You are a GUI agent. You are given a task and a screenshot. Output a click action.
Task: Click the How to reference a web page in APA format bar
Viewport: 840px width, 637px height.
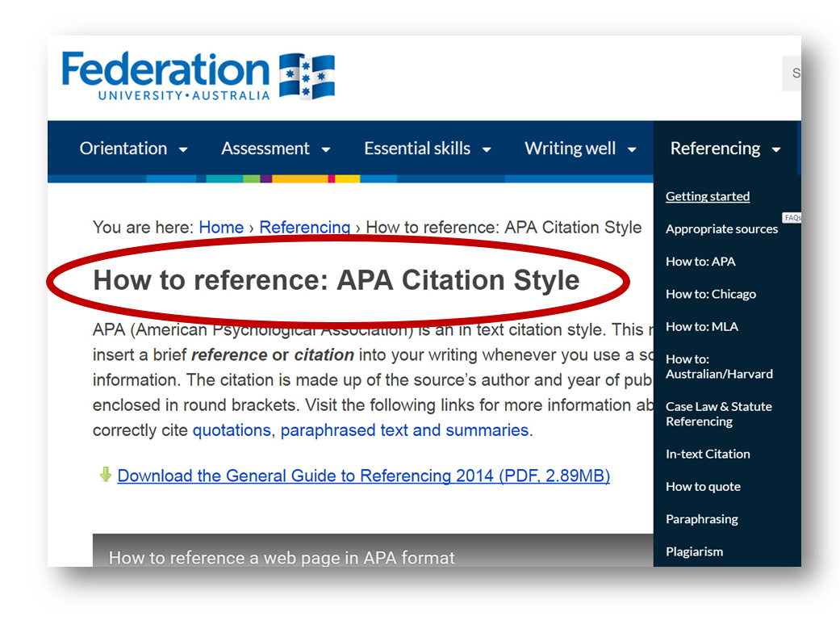point(373,551)
